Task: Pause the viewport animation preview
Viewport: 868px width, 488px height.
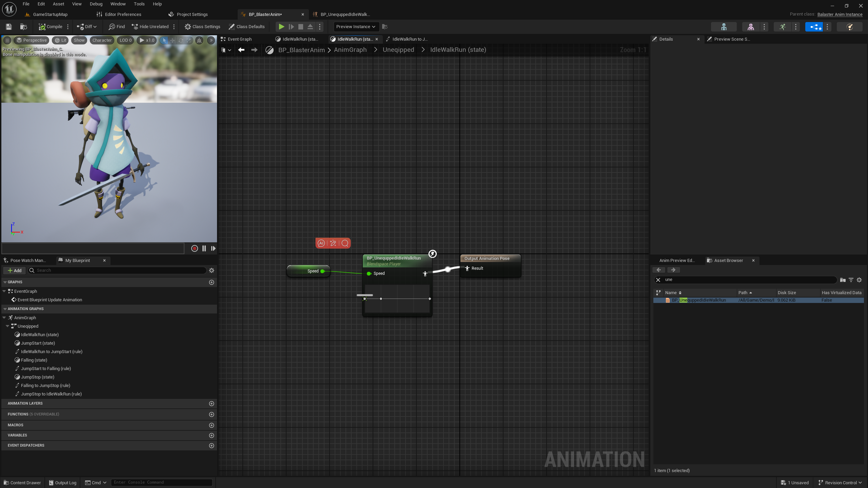Action: (204, 248)
